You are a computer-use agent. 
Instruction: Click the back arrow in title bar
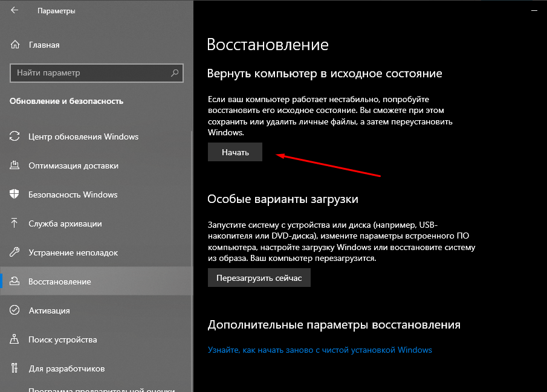click(x=15, y=11)
